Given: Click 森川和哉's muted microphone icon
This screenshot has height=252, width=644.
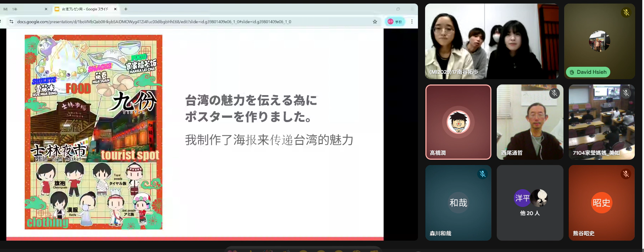Looking at the screenshot, I should pos(482,174).
